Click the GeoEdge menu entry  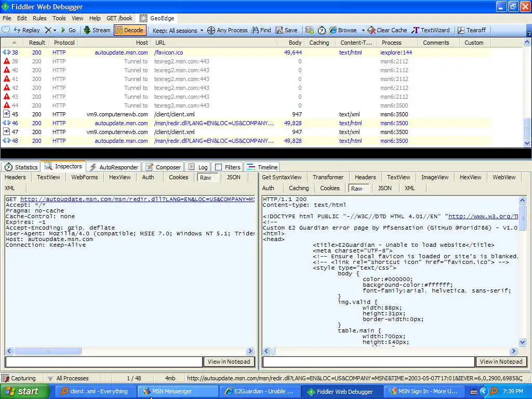(158, 18)
